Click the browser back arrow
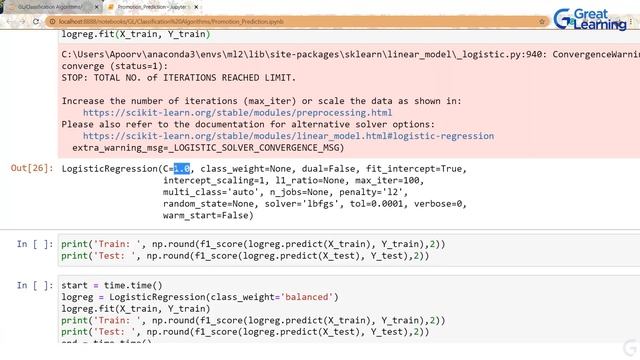 click(10, 21)
